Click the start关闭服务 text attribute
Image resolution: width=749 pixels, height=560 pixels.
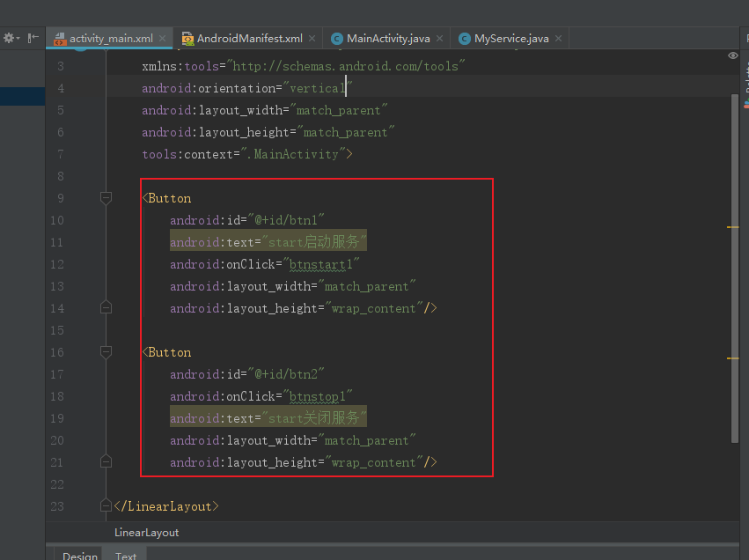coord(268,418)
